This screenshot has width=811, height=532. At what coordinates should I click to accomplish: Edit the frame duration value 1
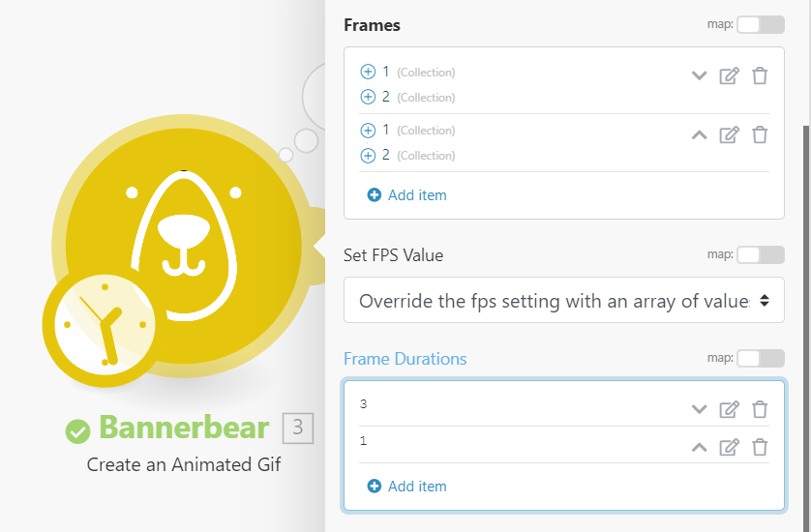(729, 447)
